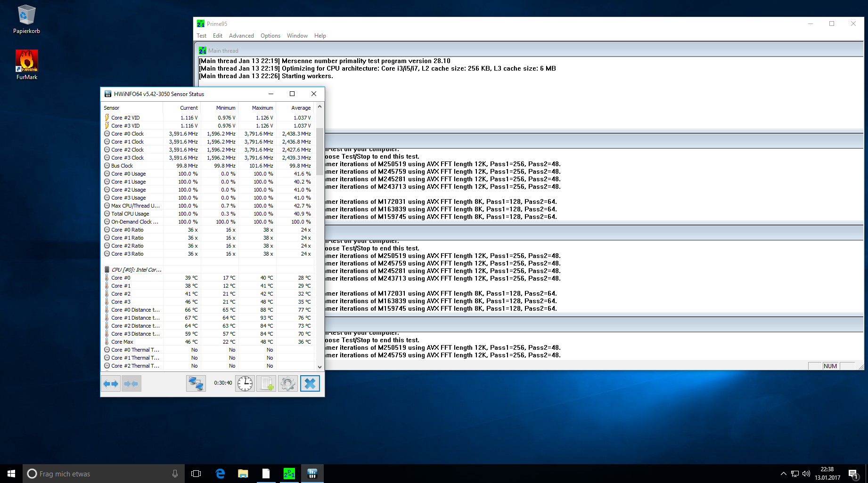Launch Microsoft Edge from the taskbar

pyautogui.click(x=220, y=474)
